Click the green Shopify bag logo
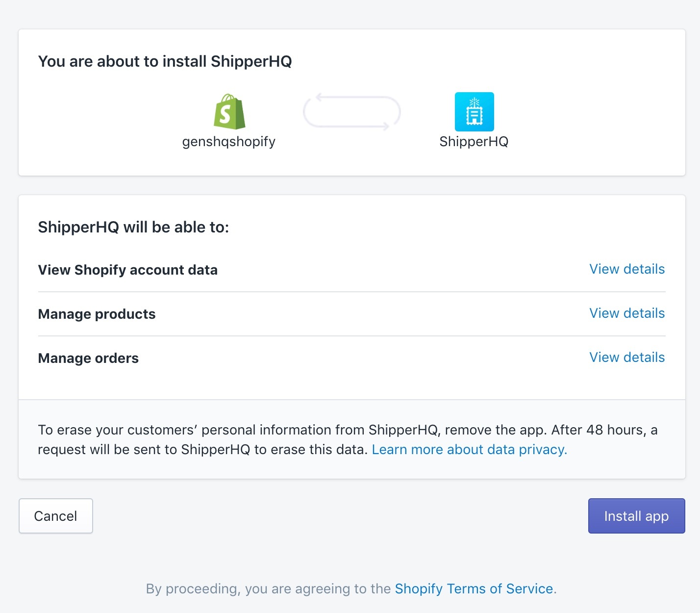 click(229, 112)
